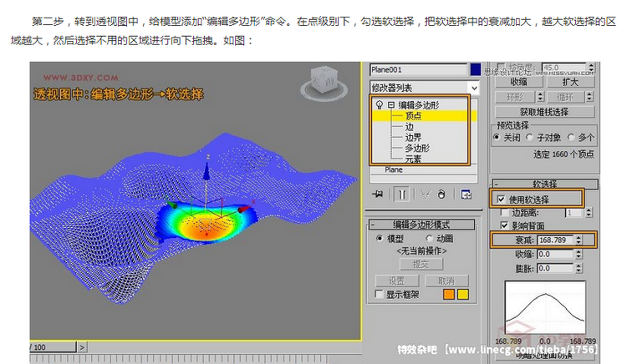
Task: Click the ViewCube in viewport
Action: pyautogui.click(x=324, y=82)
